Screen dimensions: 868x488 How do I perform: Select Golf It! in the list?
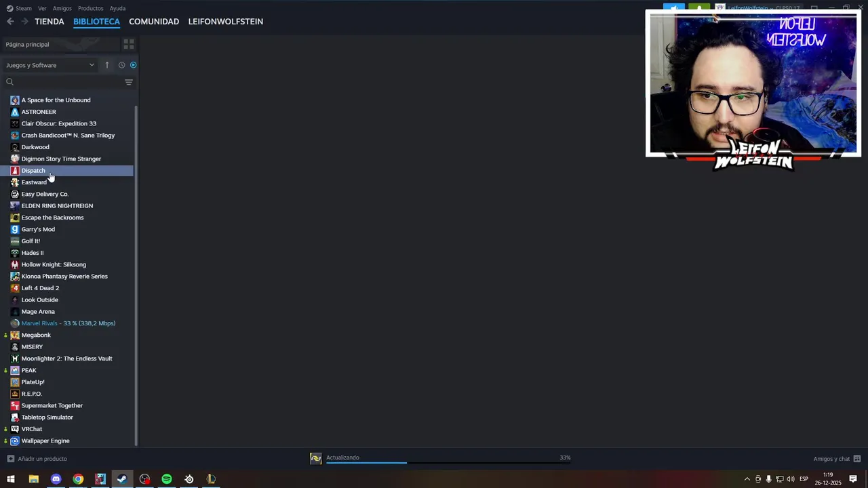tap(31, 241)
